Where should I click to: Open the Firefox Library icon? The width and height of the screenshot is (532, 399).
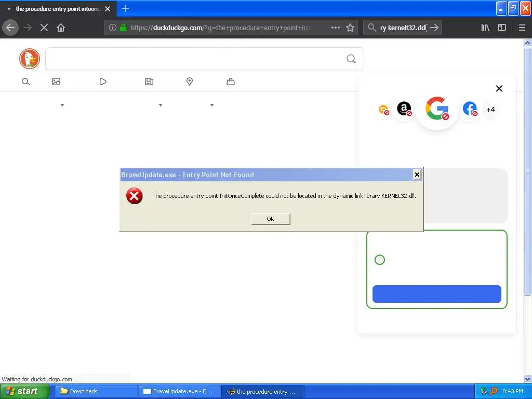(x=485, y=28)
